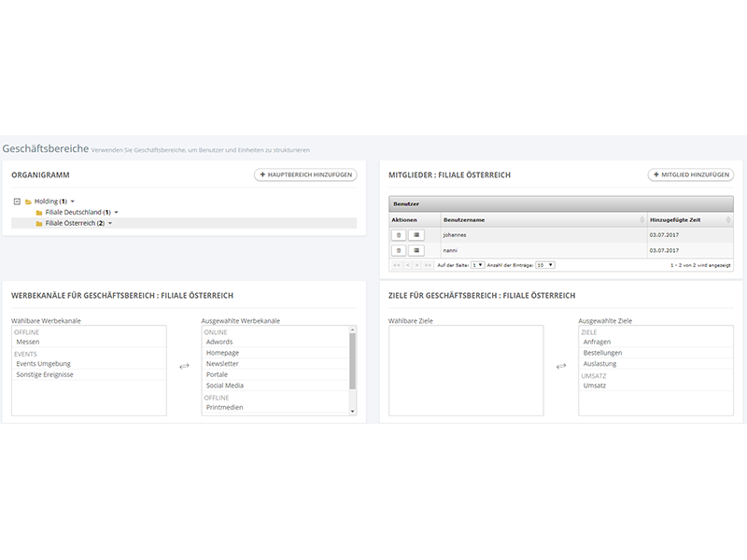Image resolution: width=747 pixels, height=560 pixels.
Task: Click the Filiale Deutschland folder icon
Action: (x=39, y=213)
